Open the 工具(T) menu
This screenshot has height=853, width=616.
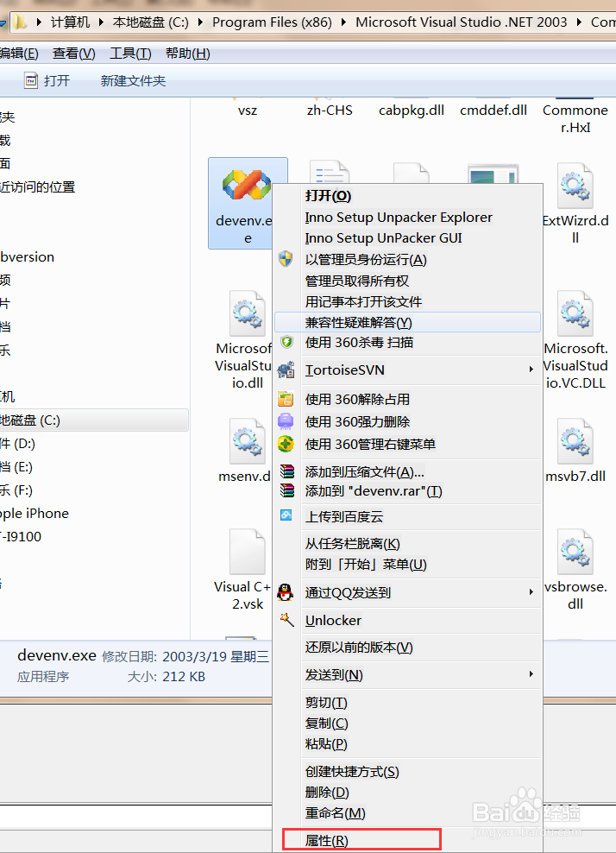(x=130, y=54)
